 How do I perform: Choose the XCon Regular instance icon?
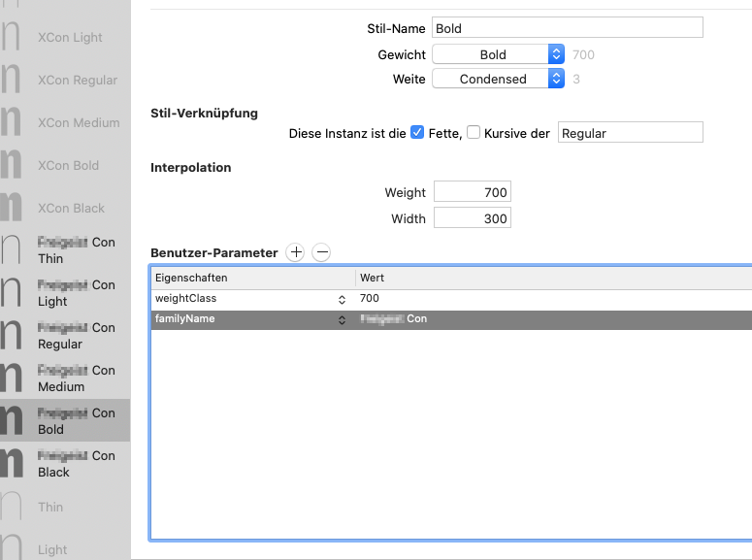(12, 81)
